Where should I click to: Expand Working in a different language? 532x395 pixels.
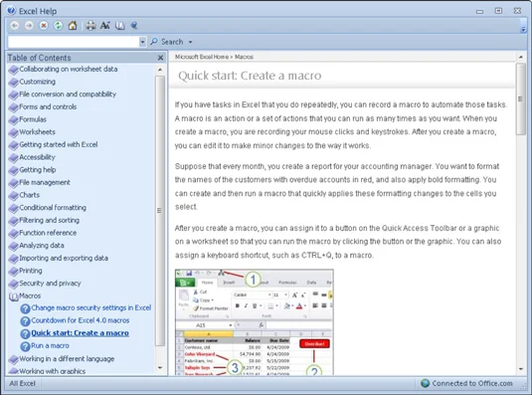[62, 359]
